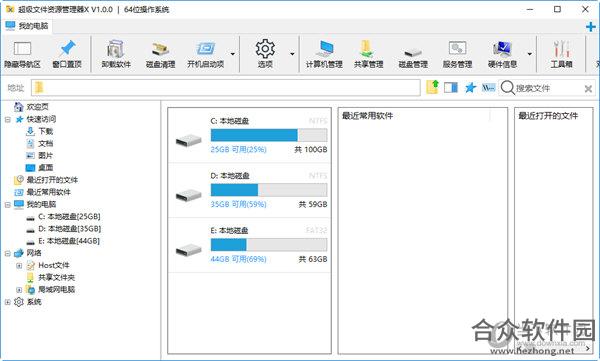The height and width of the screenshot is (361, 600).
Task: Open 卸载软件 uninstall tool
Action: [x=116, y=55]
